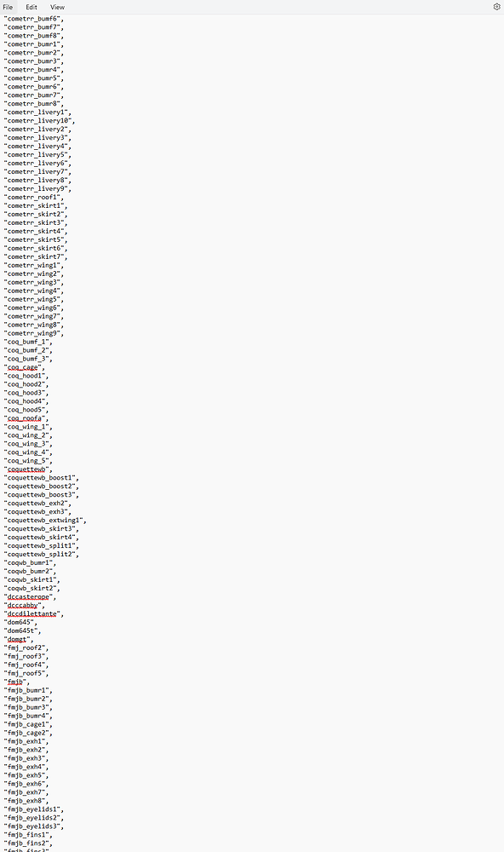
Task: Place cursor on "fmjb_eyelids3" line
Action: (34, 826)
